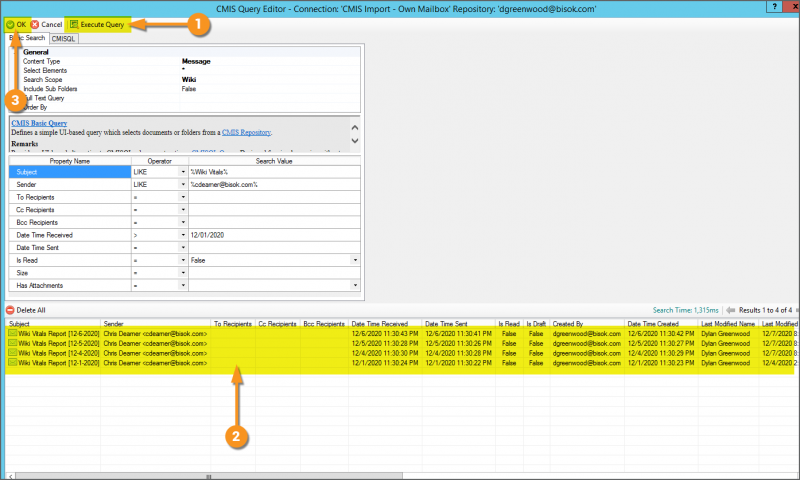Open the Bcc Recipients operator dropdown
Screen dimensions: 800x480
pyautogui.click(x=183, y=222)
